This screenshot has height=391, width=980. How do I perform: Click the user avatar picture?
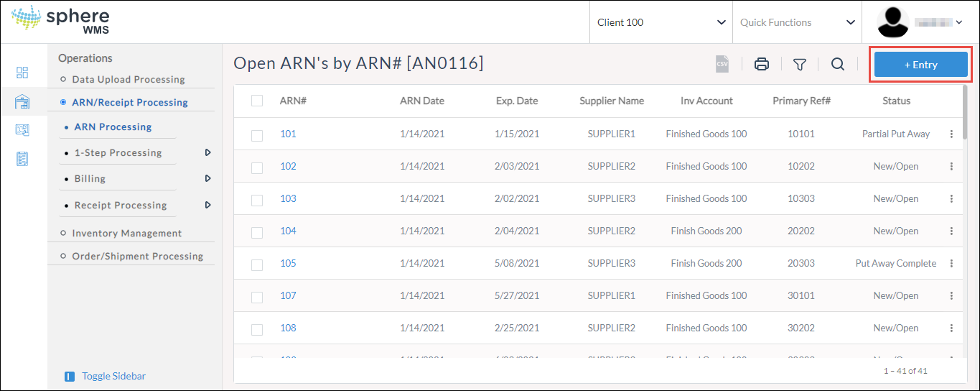(x=893, y=22)
